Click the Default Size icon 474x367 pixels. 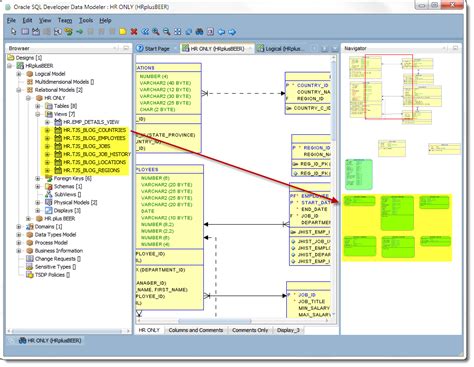pyautogui.click(x=189, y=32)
